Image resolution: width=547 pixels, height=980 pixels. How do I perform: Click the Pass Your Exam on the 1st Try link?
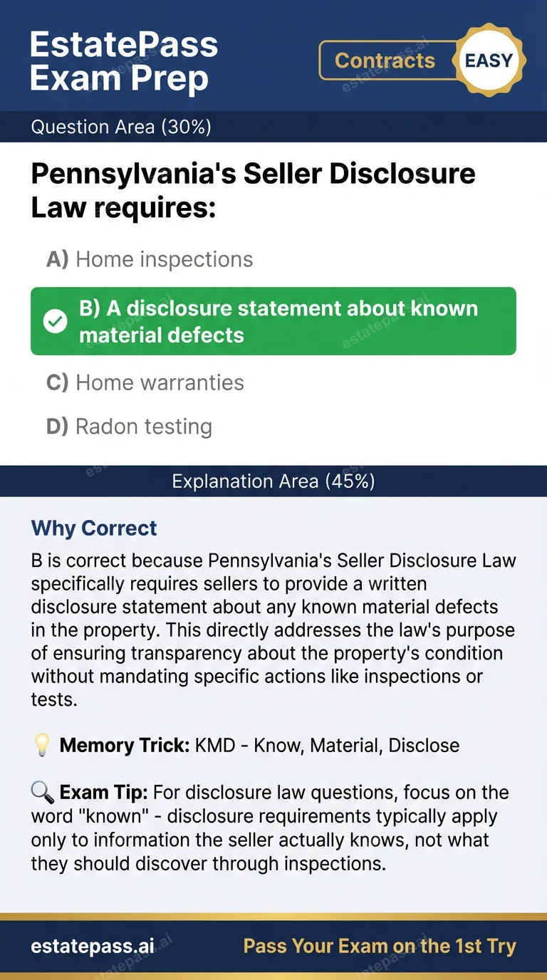[x=380, y=946]
